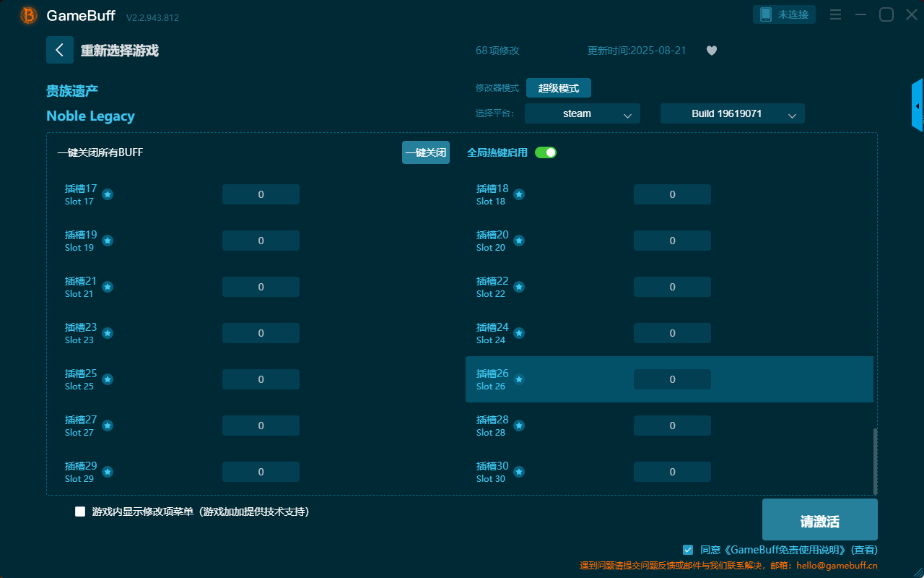Image resolution: width=924 pixels, height=578 pixels.
Task: Click the Slot 20 value field
Action: (672, 241)
